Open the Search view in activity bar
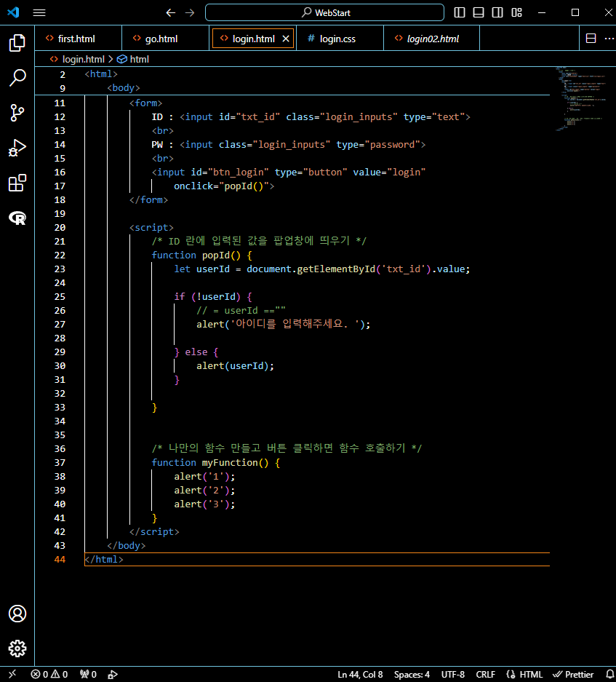Viewport: 616px width, 682px height. click(x=17, y=78)
